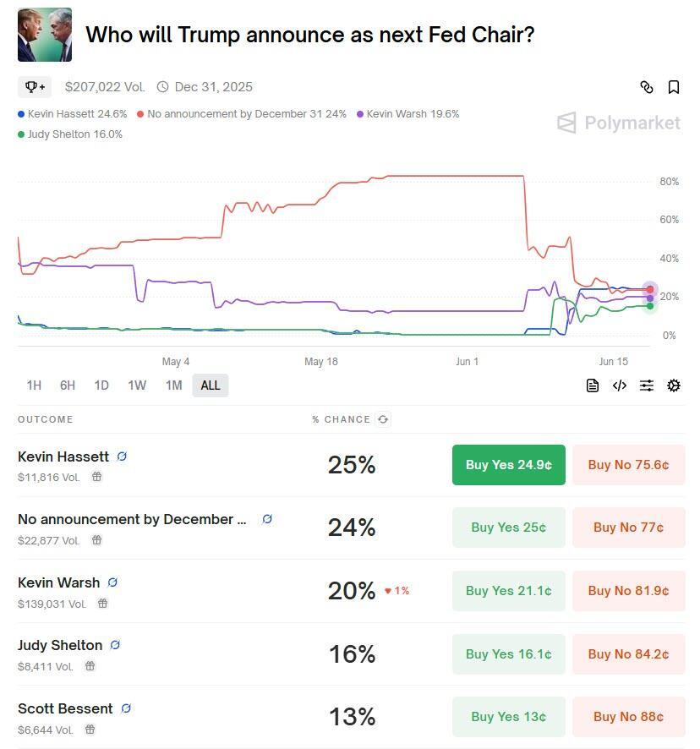700x749 pixels.
Task: Buy No on Scott Bessent
Action: pyautogui.click(x=628, y=717)
